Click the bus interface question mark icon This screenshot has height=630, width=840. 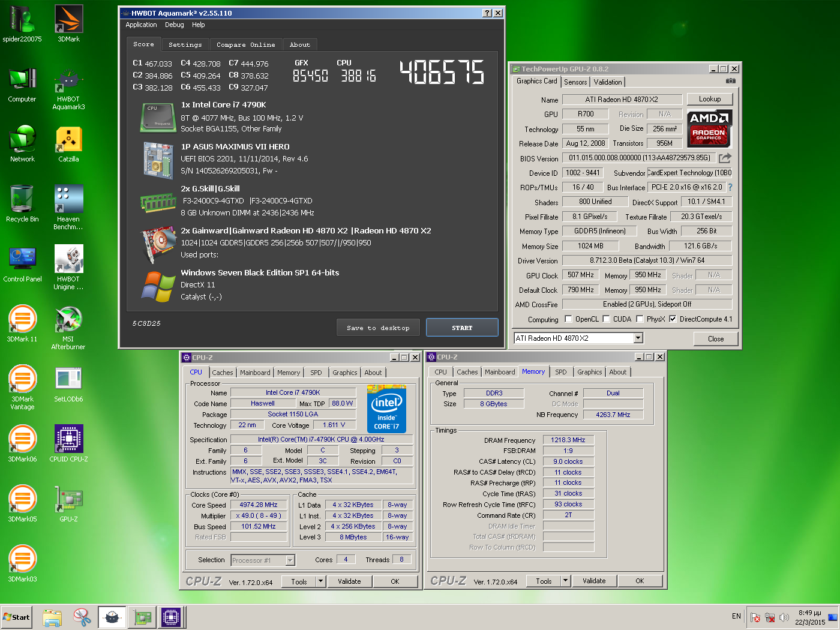(730, 187)
